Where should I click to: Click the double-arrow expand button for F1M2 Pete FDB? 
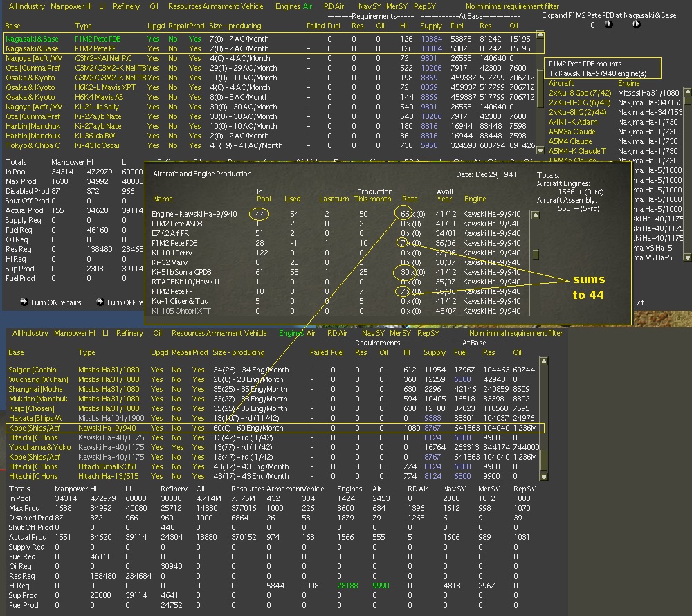pos(636,25)
